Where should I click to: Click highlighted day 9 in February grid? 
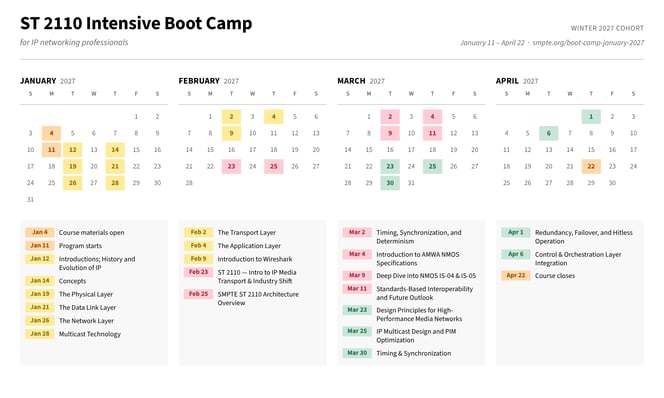pos(231,133)
